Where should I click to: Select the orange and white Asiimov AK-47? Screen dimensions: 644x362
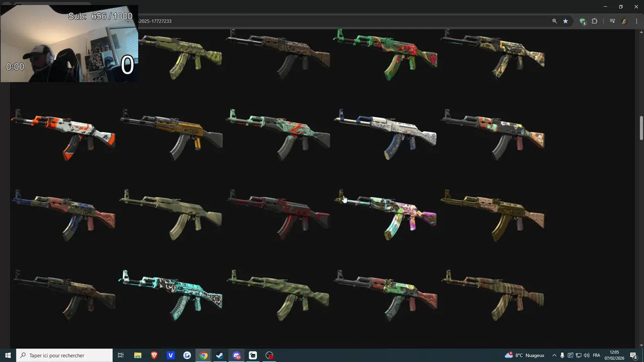coord(63,134)
